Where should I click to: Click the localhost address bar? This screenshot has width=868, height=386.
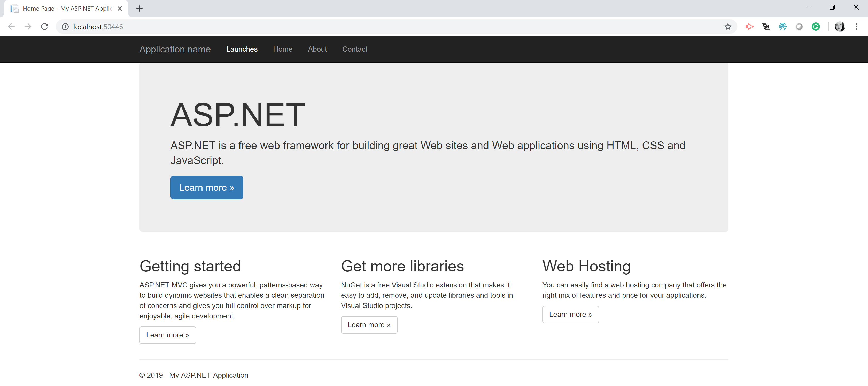tap(371, 27)
